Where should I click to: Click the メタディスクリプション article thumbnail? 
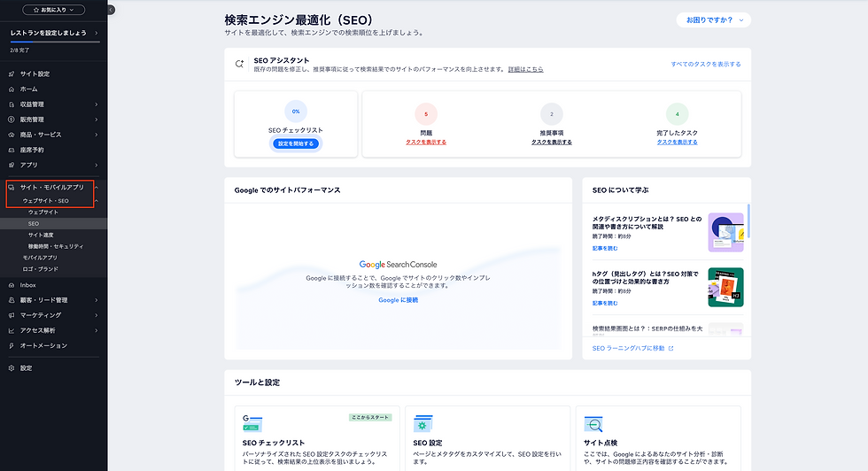[x=725, y=233]
